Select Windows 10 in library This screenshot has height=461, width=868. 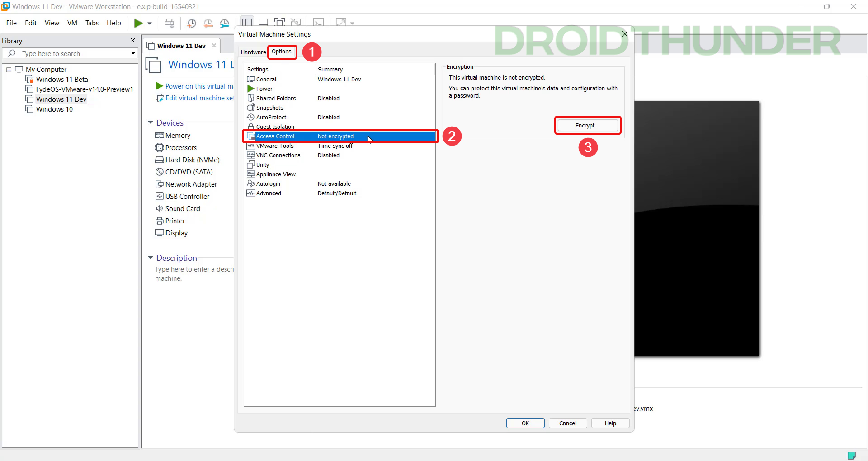coord(54,109)
